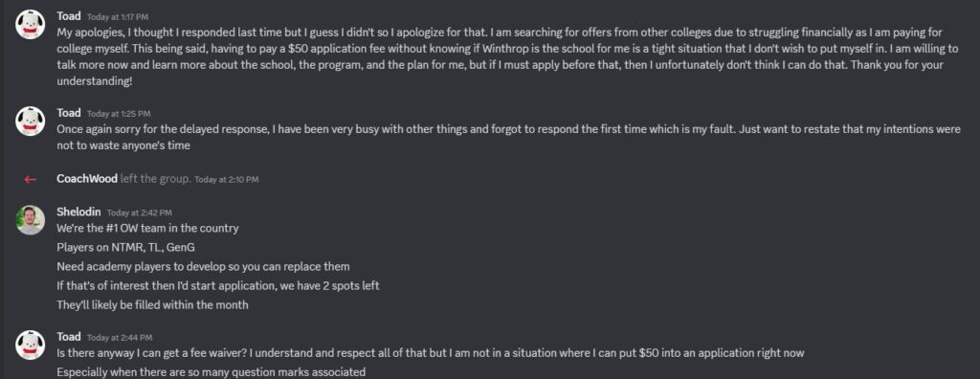Open Toad's avatar on the 1:17 PM message
980x379 pixels.
(x=30, y=24)
